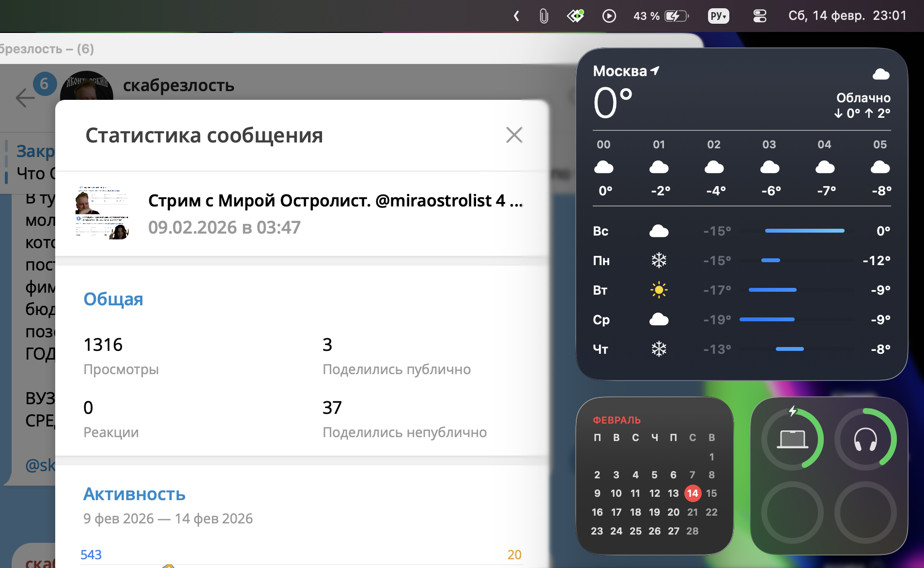
Task: Open the paperclip menu bar icon
Action: tap(544, 16)
